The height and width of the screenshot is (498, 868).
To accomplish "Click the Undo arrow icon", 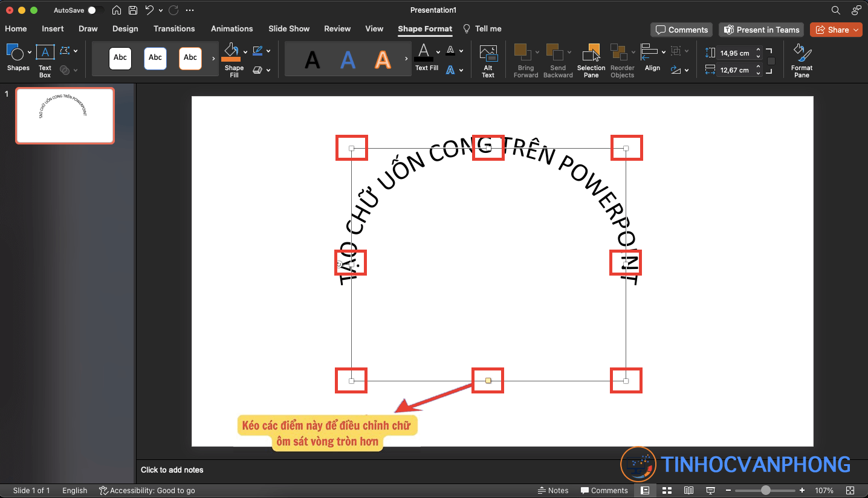I will [149, 10].
